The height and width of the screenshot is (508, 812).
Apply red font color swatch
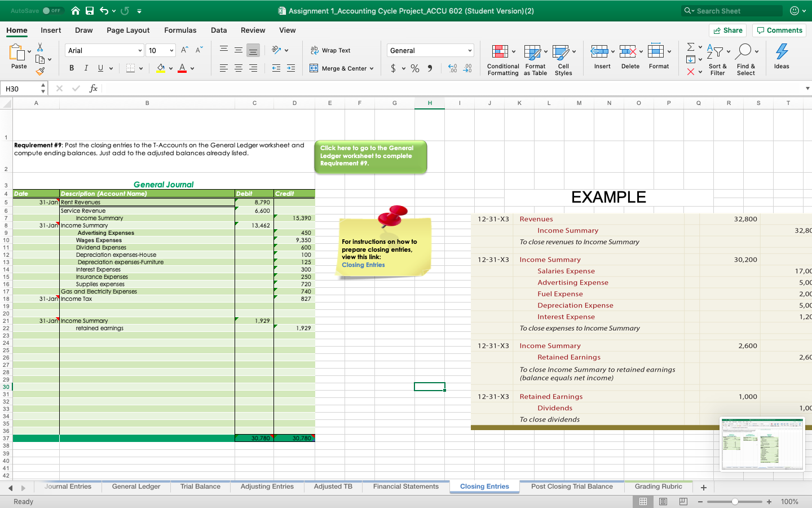pos(182,68)
